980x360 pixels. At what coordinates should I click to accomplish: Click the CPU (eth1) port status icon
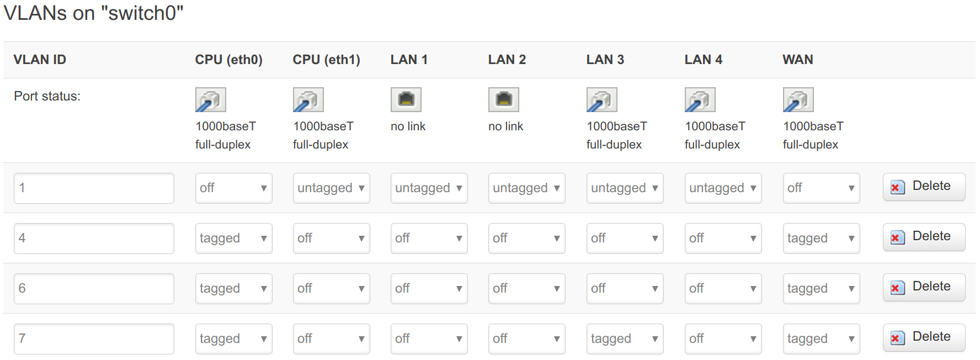point(308,100)
